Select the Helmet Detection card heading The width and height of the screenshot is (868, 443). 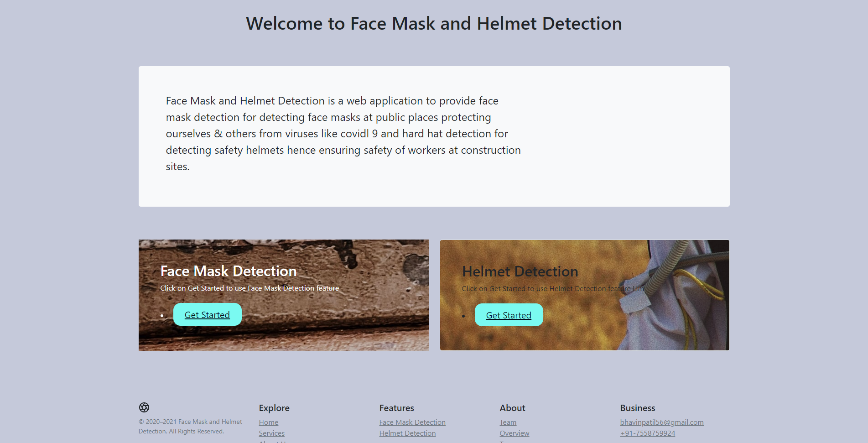[x=520, y=271]
